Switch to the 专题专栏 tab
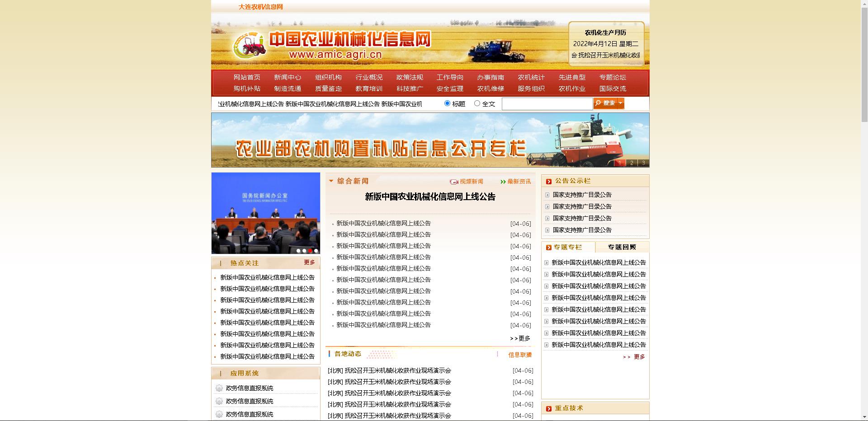 [x=568, y=247]
